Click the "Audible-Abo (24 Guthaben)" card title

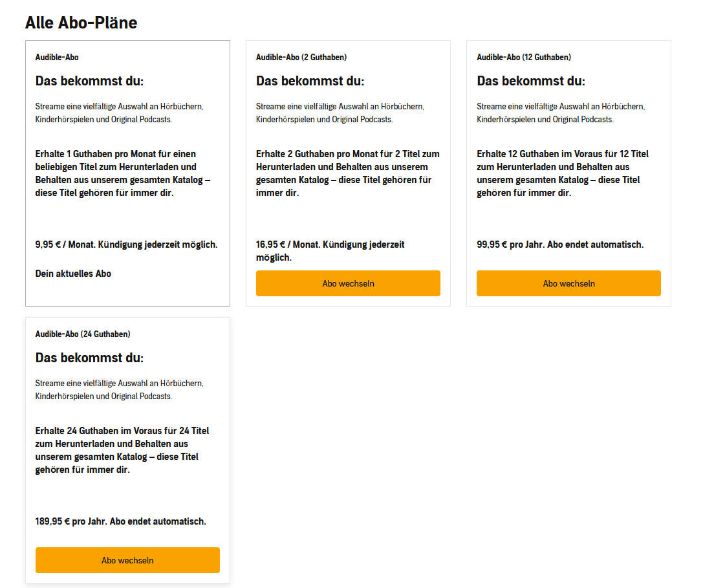coord(83,334)
